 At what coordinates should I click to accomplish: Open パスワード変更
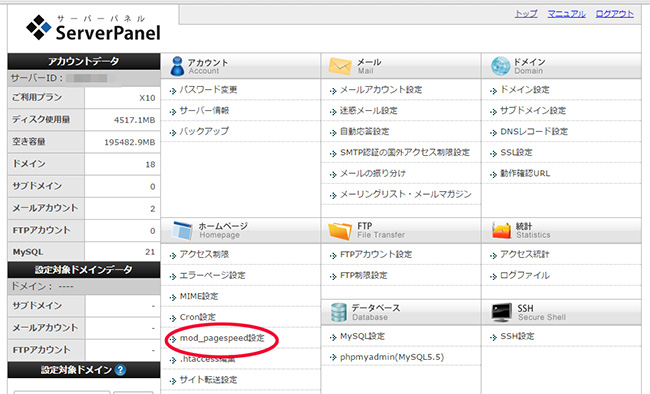pyautogui.click(x=208, y=90)
